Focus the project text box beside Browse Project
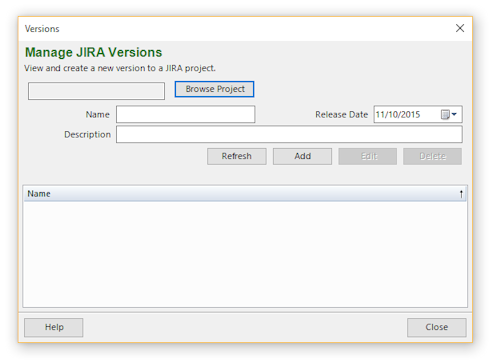 (96, 91)
